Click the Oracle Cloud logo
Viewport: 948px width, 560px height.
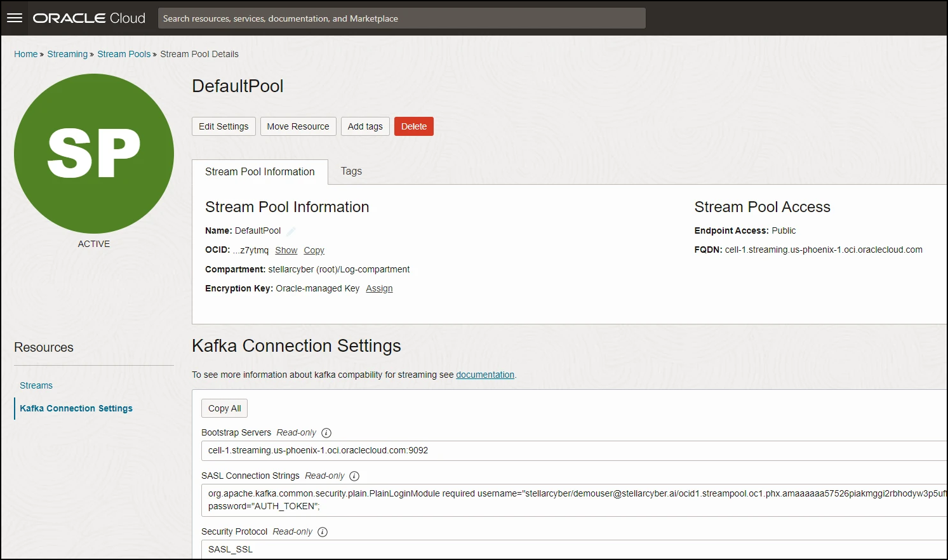[89, 18]
